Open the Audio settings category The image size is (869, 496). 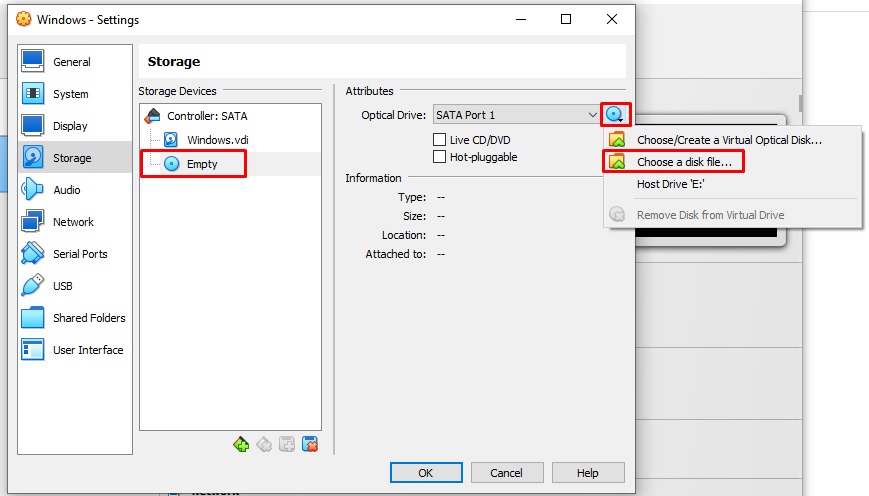[75, 190]
